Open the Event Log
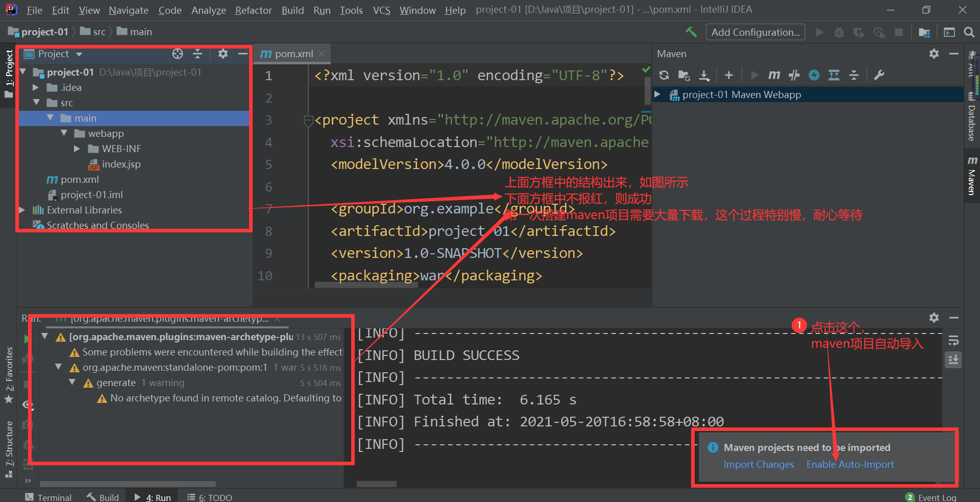980x502 pixels. tap(931, 497)
